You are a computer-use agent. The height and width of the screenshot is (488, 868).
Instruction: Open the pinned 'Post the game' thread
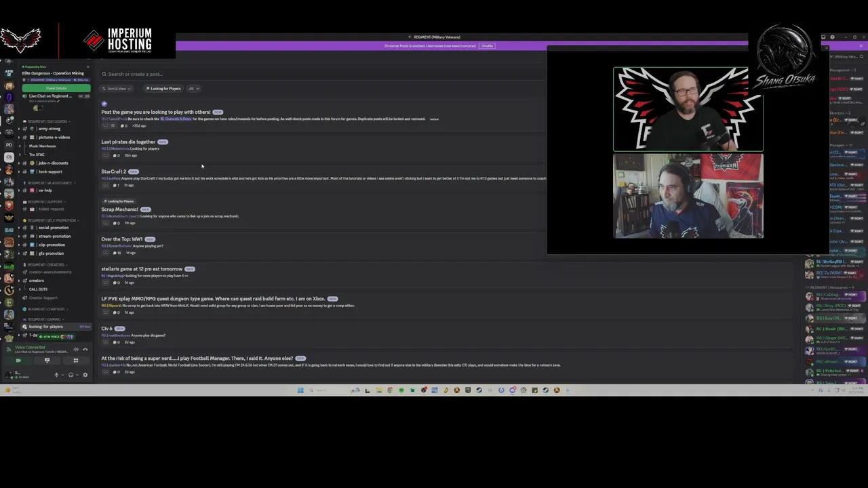(x=156, y=112)
